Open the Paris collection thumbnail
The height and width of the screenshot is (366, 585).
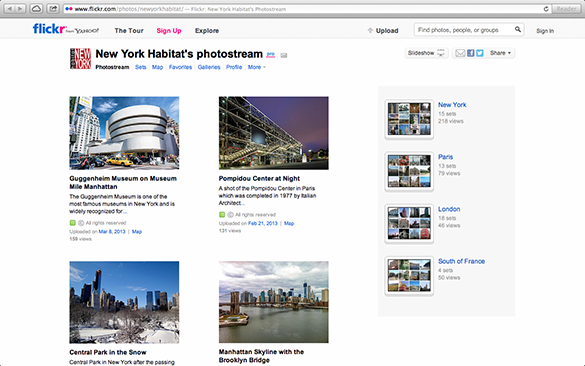tap(409, 172)
